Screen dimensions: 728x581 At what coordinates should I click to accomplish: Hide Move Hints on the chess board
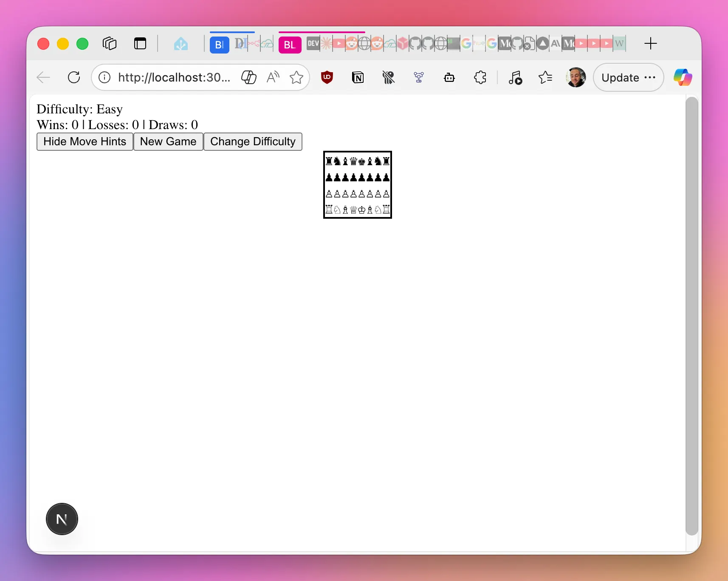(85, 141)
